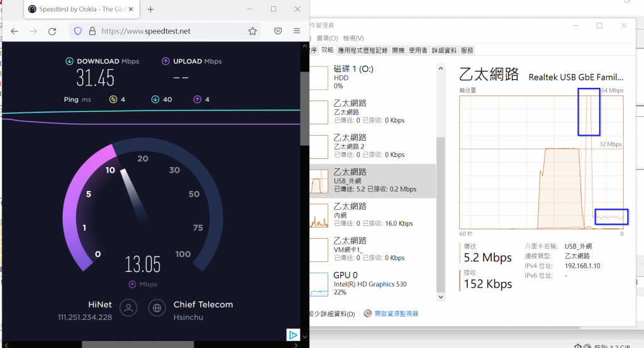This screenshot has width=644, height=348.
Task: Click the performance list scroll up arrow
Action: pyautogui.click(x=441, y=68)
